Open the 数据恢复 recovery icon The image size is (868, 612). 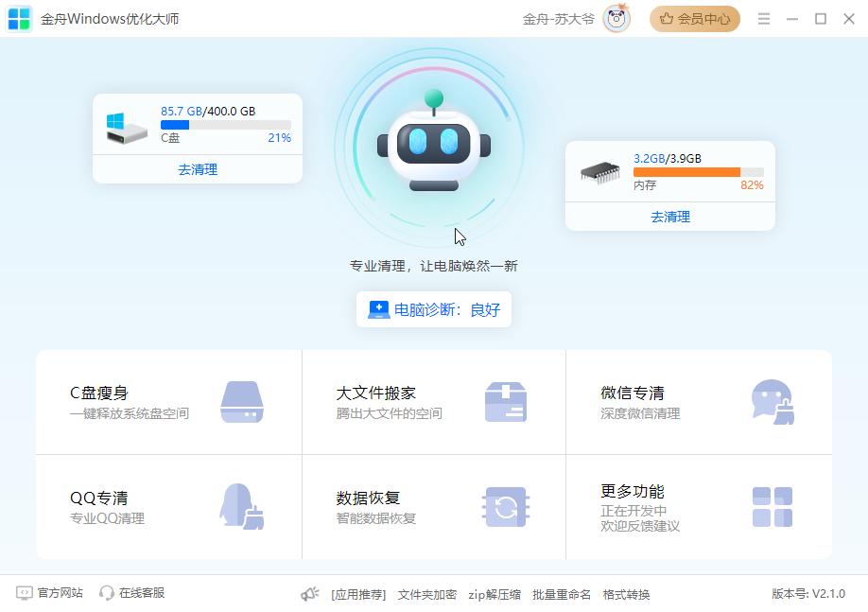(505, 506)
